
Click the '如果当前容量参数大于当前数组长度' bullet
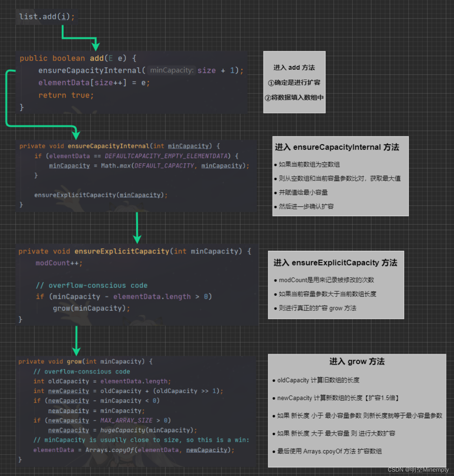[x=325, y=294]
